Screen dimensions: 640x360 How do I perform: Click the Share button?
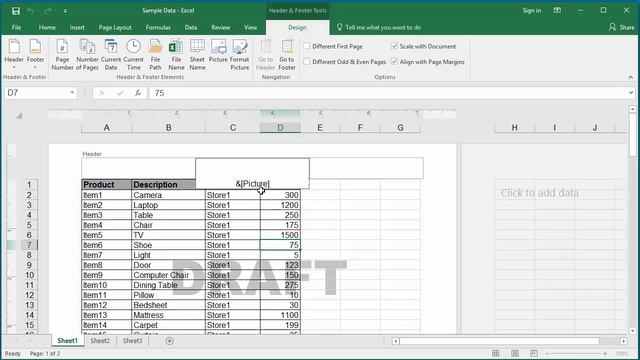click(622, 27)
